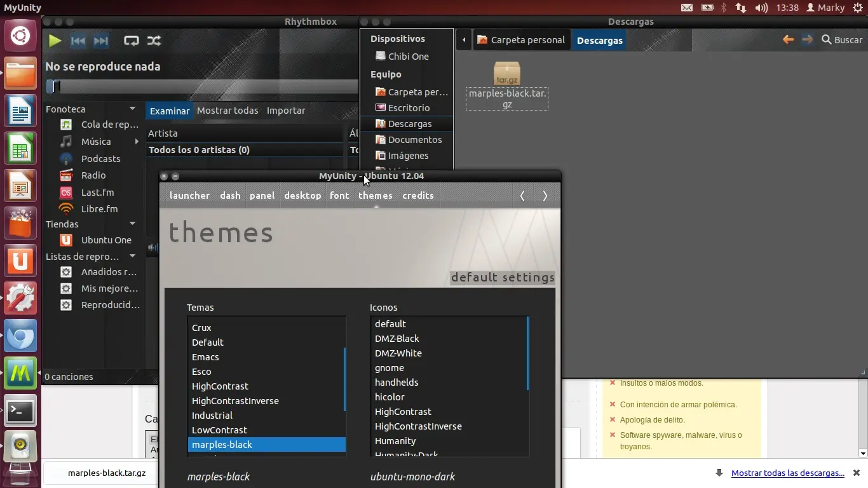This screenshot has width=868, height=488.
Task: Open LibreOffice Calc from the launcher
Action: click(20, 149)
